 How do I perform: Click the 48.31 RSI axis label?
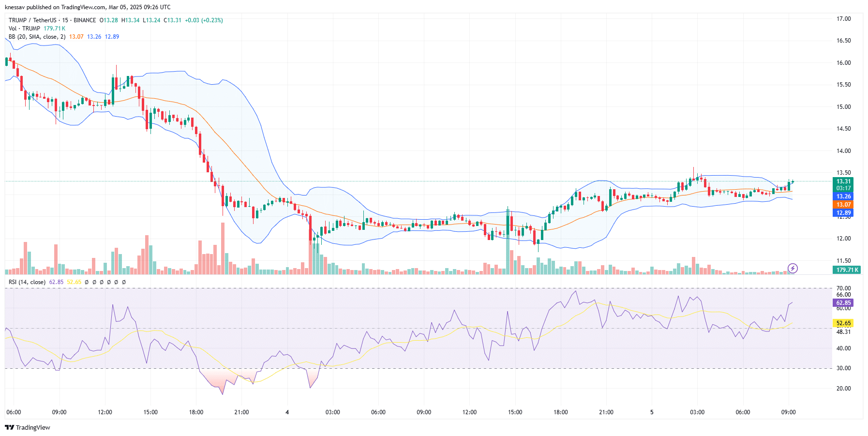(x=844, y=332)
